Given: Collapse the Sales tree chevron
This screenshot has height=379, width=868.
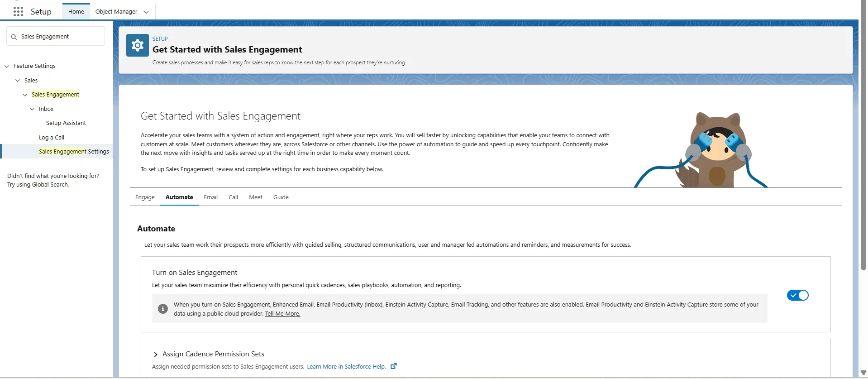Looking at the screenshot, I should 18,81.
